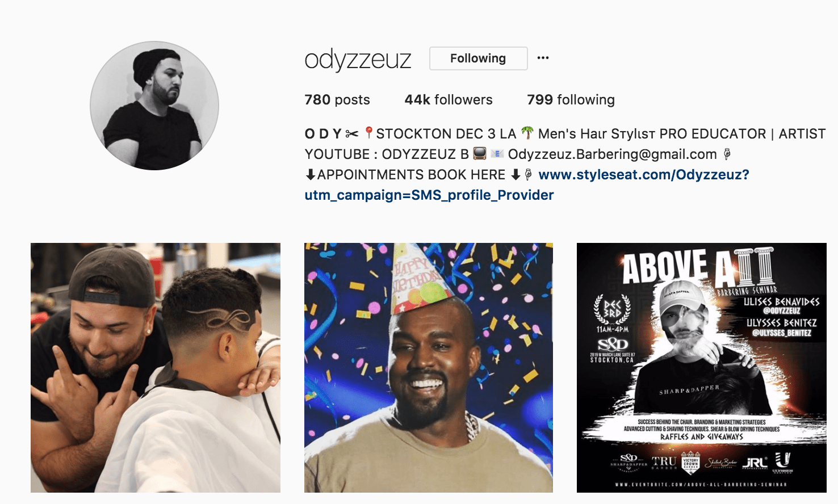
Task: Click the television emoji in bio
Action: click(x=480, y=154)
